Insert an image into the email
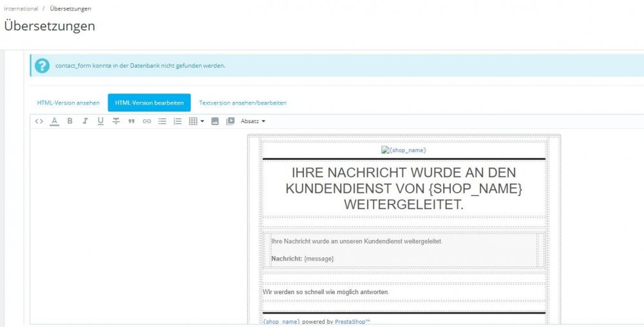644x327 pixels. pyautogui.click(x=215, y=121)
